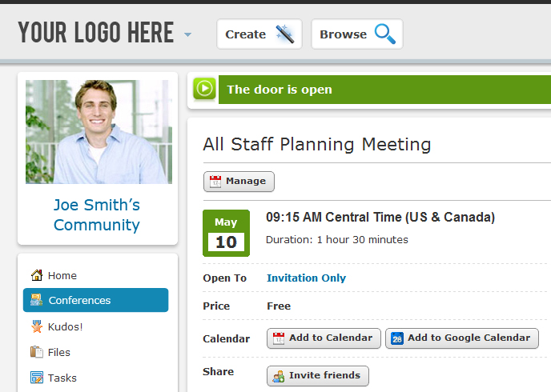Screen dimensions: 551x392
Task: Click the green play icon beside door status
Action: click(204, 89)
